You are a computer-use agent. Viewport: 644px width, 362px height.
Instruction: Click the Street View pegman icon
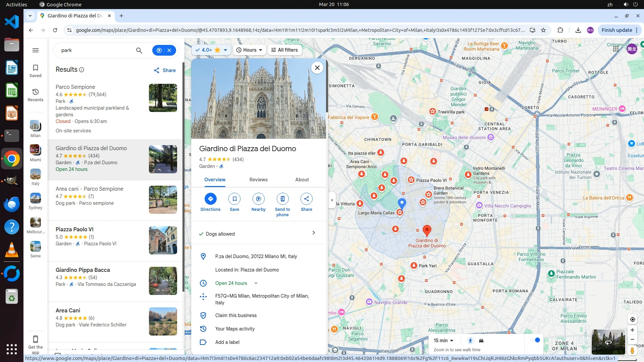[x=632, y=350]
